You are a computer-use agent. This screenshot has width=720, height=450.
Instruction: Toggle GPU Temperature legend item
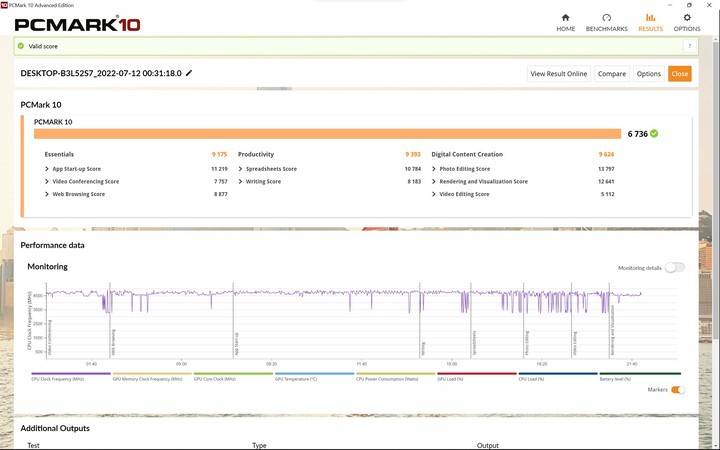(x=315, y=377)
